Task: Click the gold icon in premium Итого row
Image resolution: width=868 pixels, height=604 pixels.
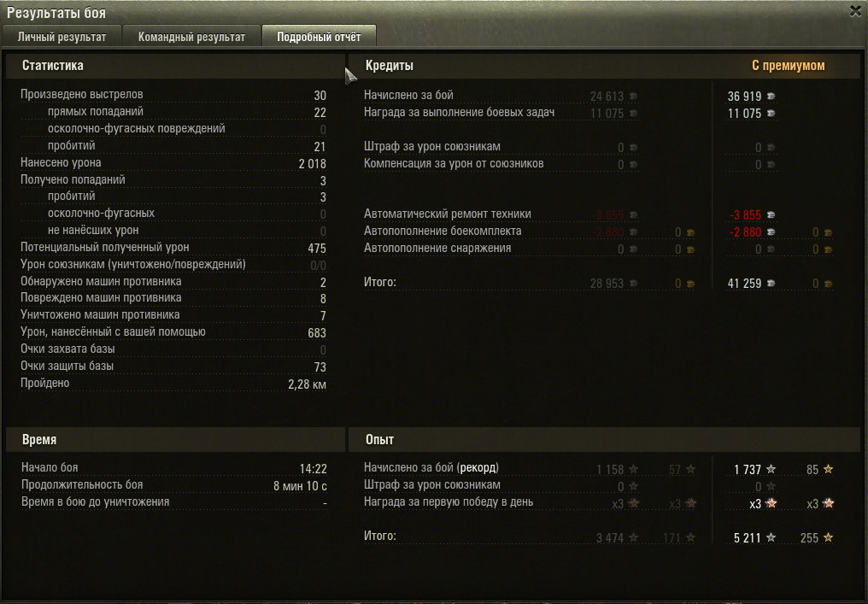Action: tap(828, 284)
